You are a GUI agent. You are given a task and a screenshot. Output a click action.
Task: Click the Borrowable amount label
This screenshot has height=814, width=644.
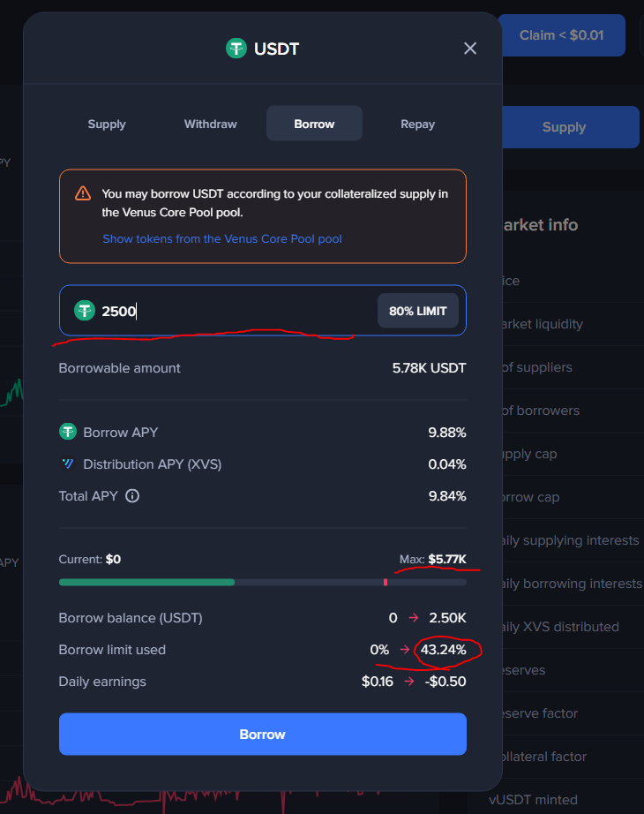[119, 368]
